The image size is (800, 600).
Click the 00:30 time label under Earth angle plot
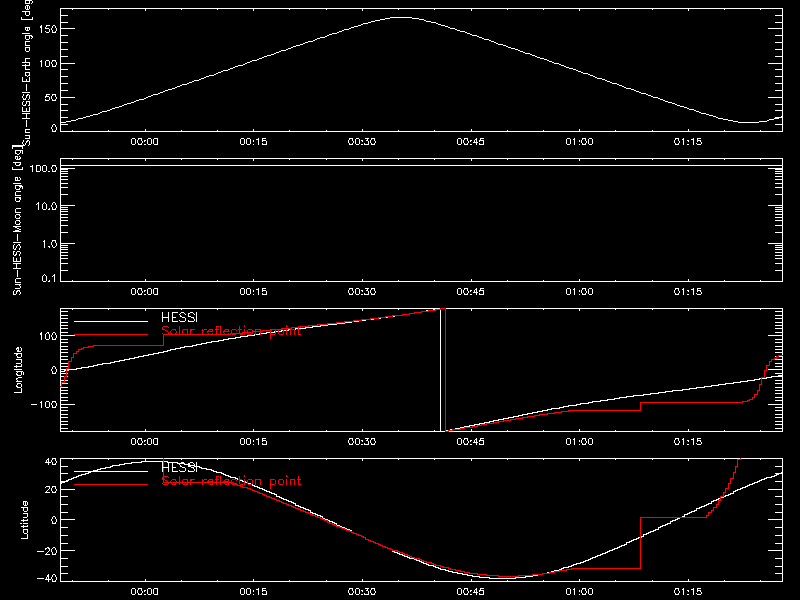click(x=362, y=142)
